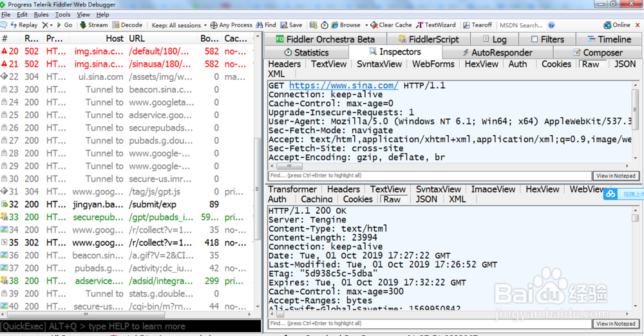Click the camera screenshot toolbar icon
The image size is (644, 336).
point(314,25)
